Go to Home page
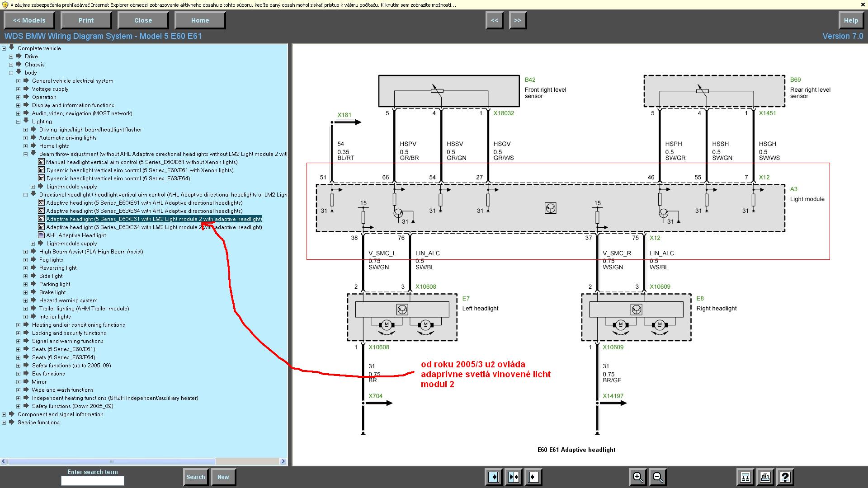Viewport: 868px width, 488px height. tap(200, 20)
